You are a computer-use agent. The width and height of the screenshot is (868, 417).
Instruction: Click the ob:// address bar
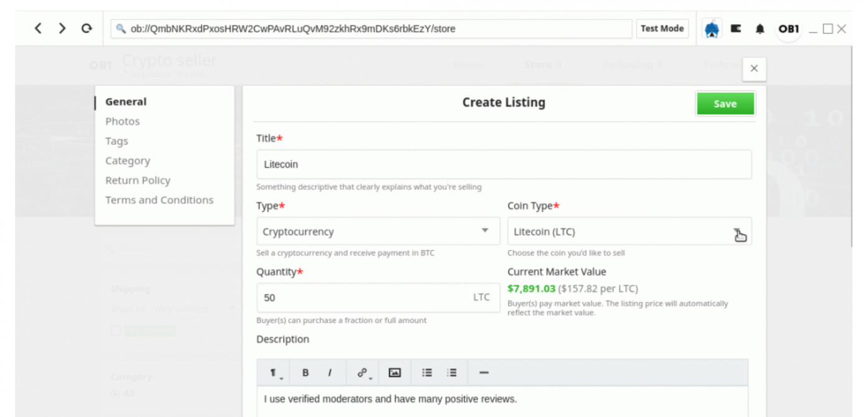[372, 29]
